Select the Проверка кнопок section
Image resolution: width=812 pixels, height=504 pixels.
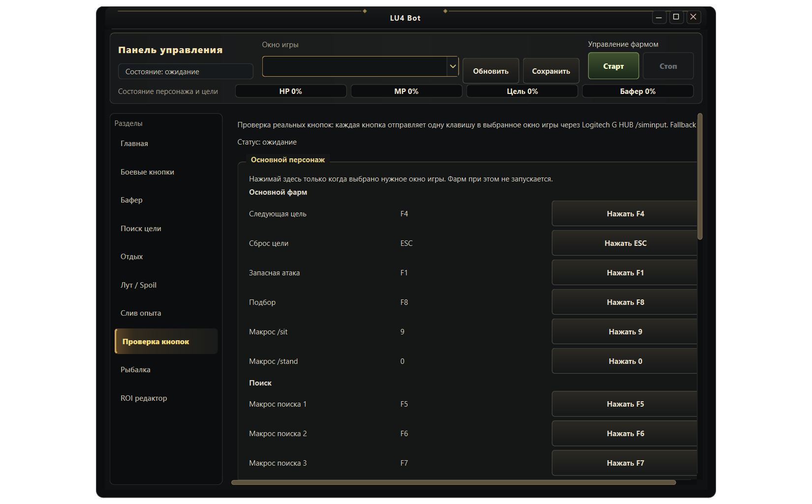click(x=166, y=341)
